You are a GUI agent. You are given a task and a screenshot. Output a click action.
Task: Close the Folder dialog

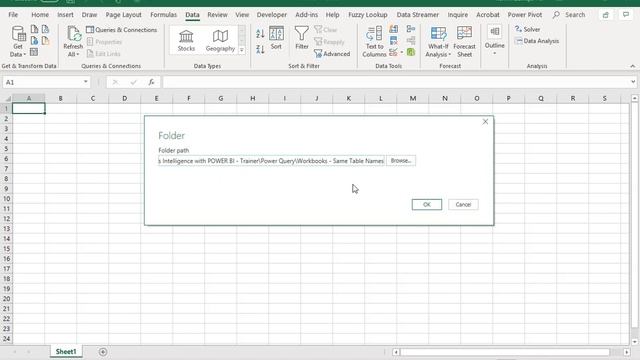[x=485, y=122]
